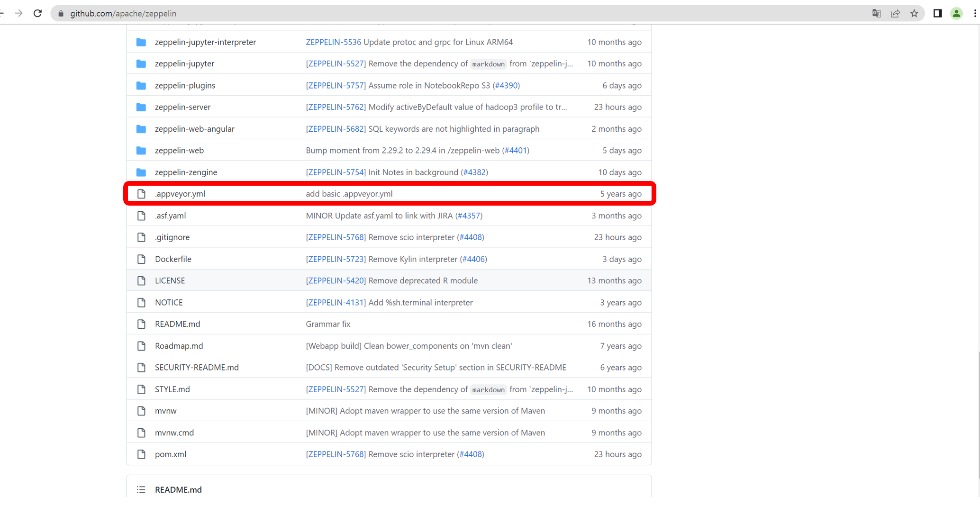Click the file icon beside Dockerfile

[x=141, y=259]
